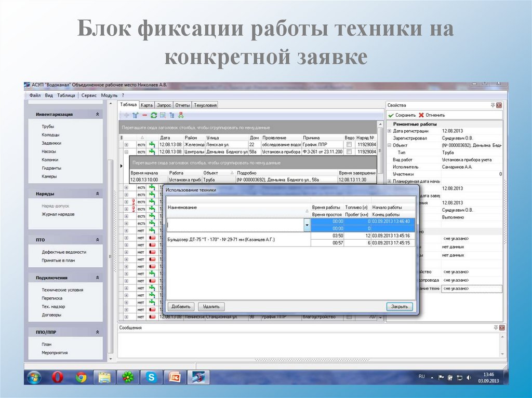Open the Вид menu
Image resolution: width=532 pixels, height=398 pixels.
pyautogui.click(x=49, y=95)
